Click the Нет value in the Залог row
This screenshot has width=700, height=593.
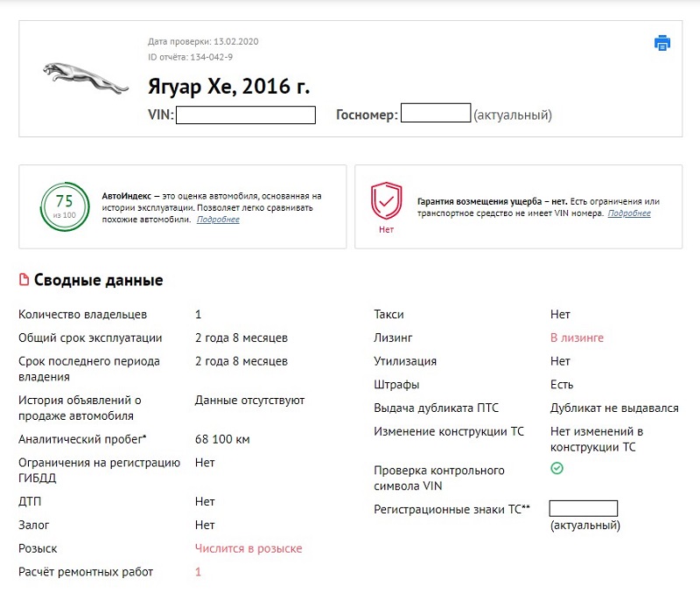205,525
